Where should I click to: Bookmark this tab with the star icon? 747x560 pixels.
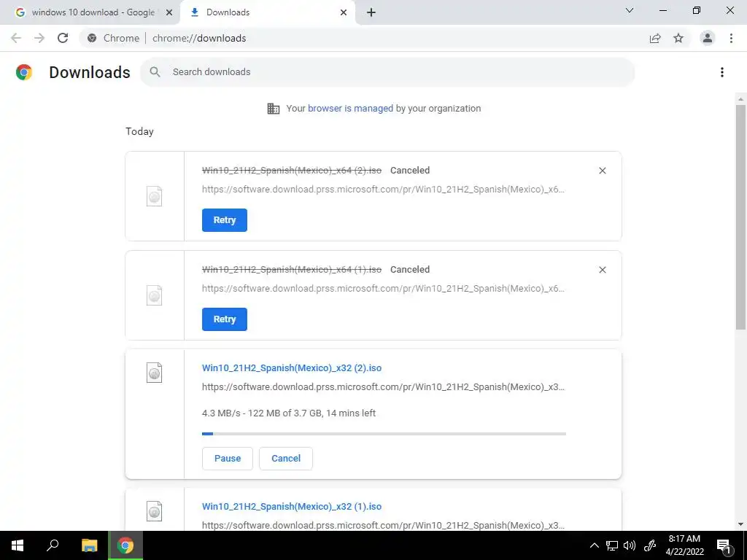tap(678, 38)
